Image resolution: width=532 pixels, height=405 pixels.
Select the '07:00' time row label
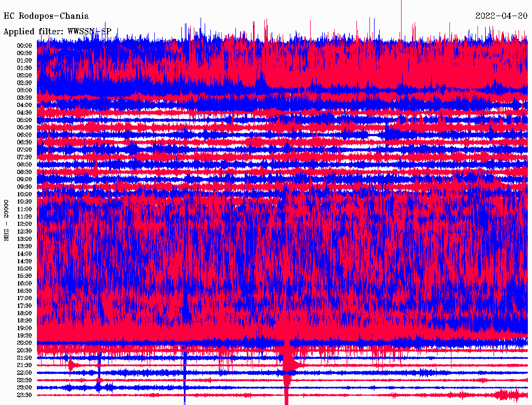point(24,150)
